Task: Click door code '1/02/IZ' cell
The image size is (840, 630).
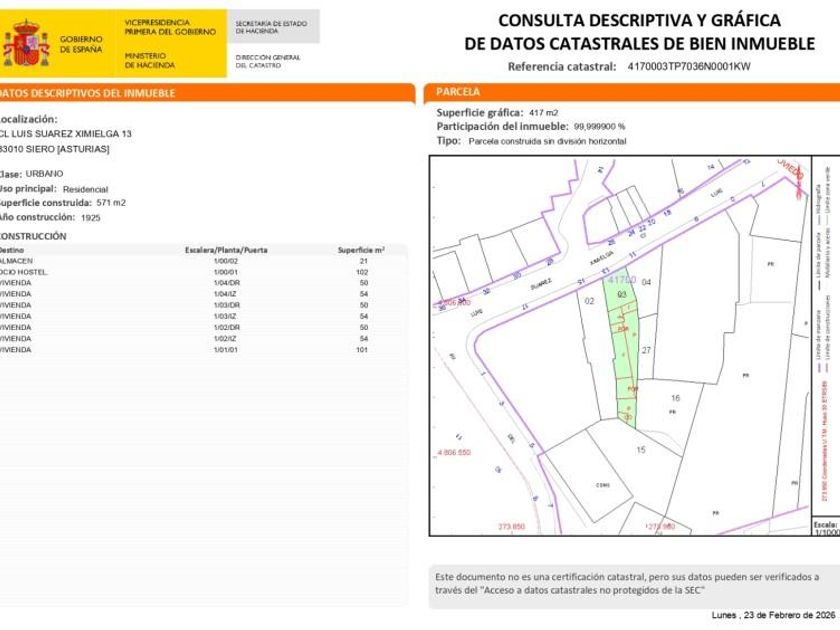Action: coord(226,339)
